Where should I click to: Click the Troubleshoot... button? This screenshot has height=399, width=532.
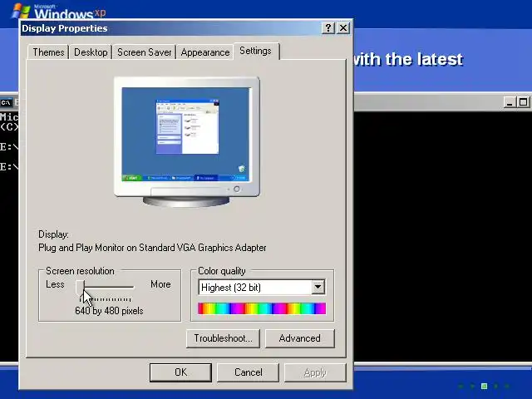tap(223, 338)
